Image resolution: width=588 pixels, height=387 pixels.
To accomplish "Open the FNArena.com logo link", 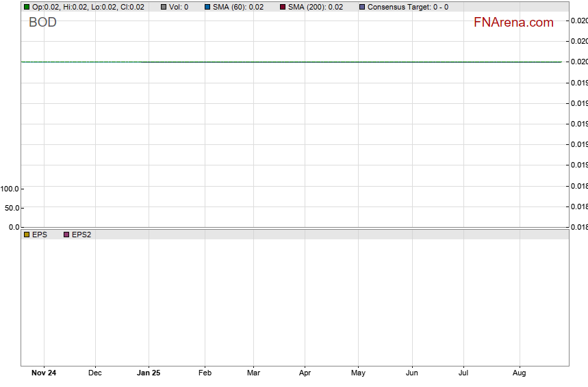I will tap(513, 23).
